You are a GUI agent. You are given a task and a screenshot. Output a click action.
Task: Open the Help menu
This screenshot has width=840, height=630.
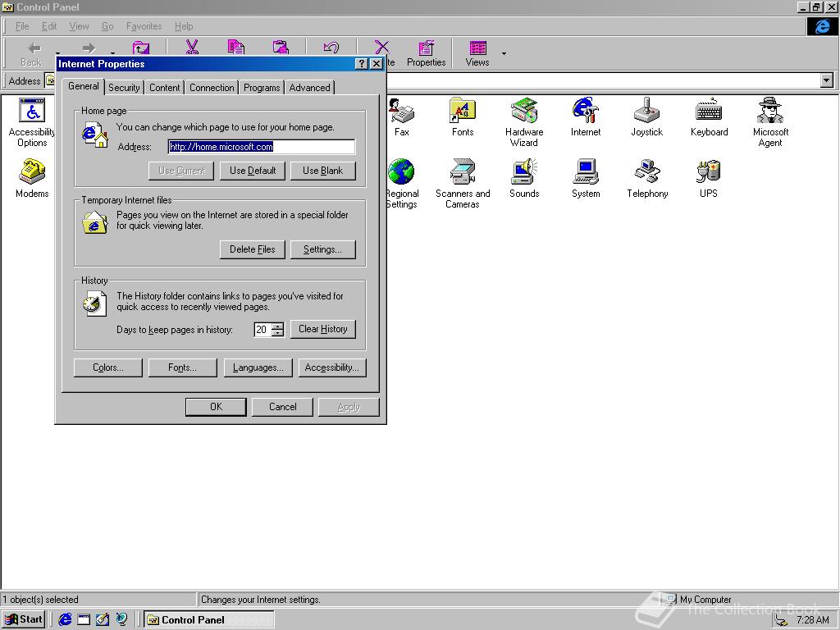coord(184,26)
